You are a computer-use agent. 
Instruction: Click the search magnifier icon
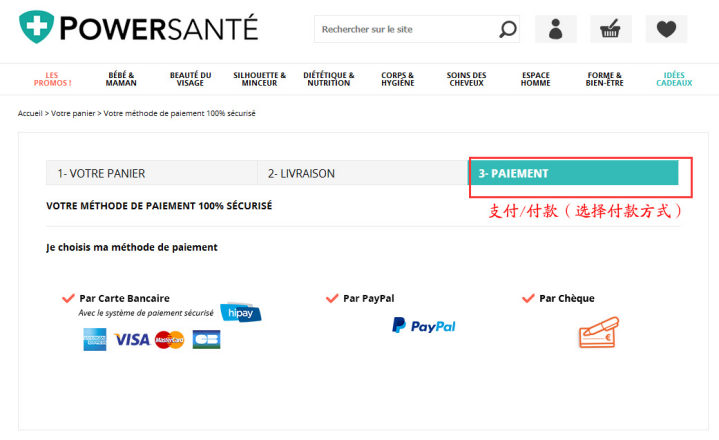508,29
